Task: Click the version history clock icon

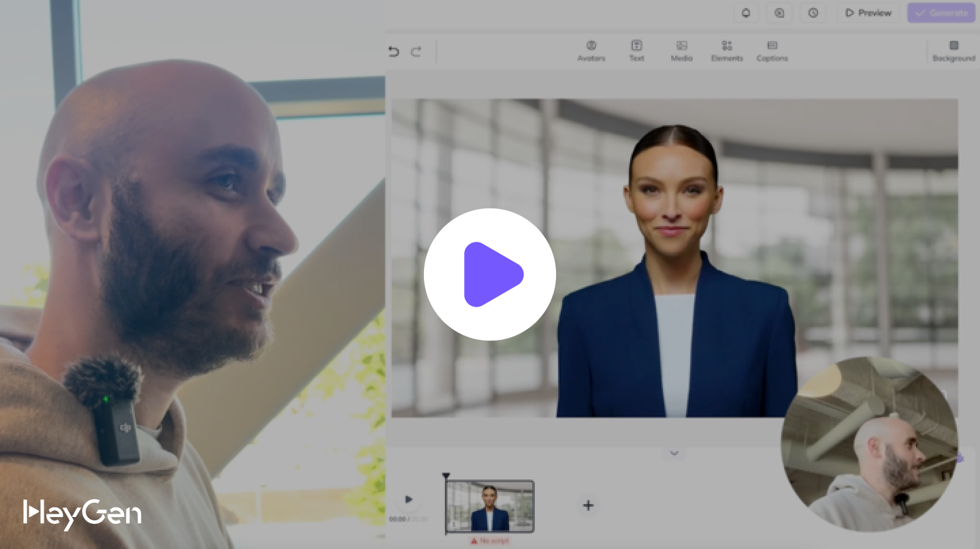Action: coord(813,13)
